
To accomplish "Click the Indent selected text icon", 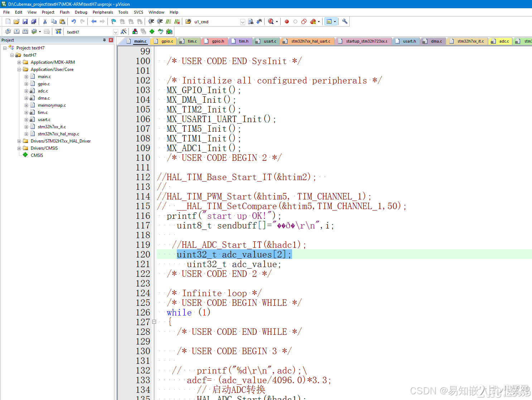I will [x=151, y=21].
